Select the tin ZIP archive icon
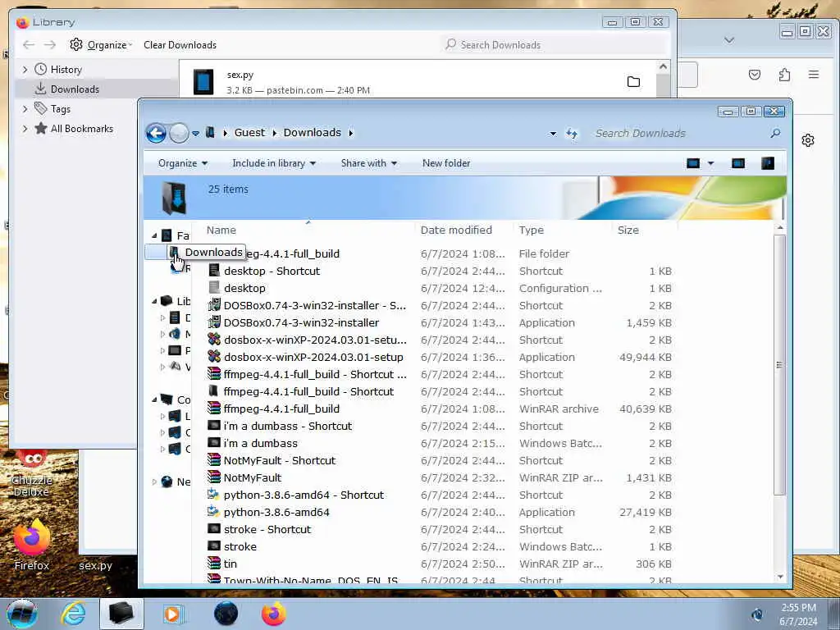This screenshot has width=840, height=630. coord(214,564)
